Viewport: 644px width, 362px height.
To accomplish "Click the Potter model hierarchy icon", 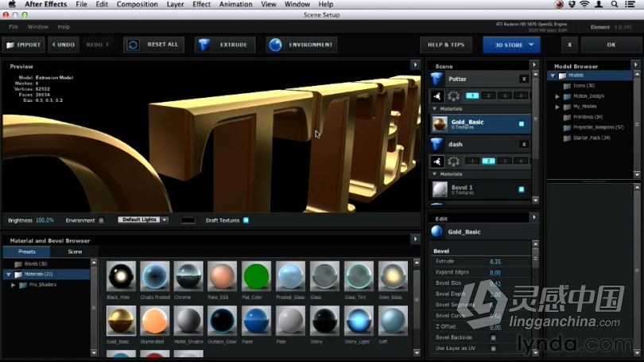I will pos(437,96).
